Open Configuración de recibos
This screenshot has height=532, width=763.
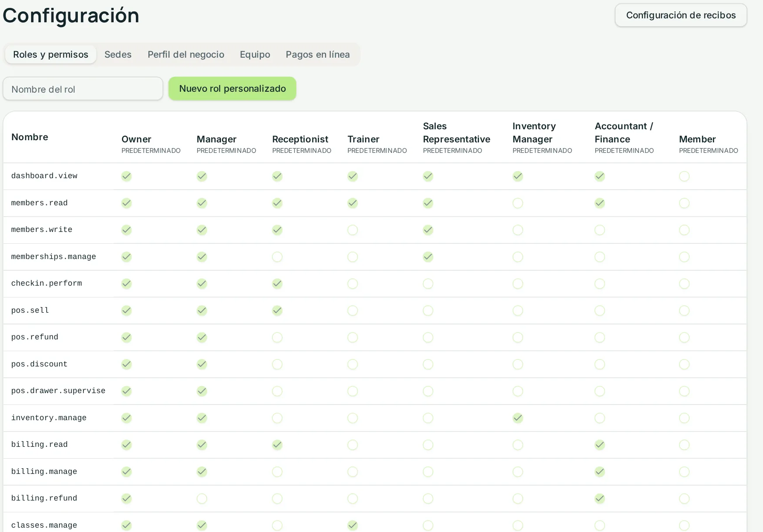tap(681, 15)
